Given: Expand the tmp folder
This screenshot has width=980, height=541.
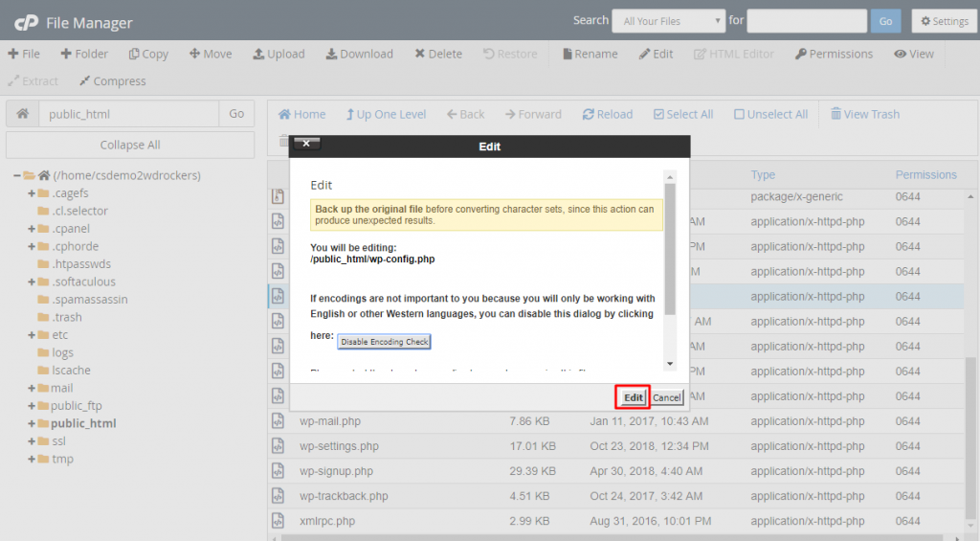Looking at the screenshot, I should [x=32, y=459].
